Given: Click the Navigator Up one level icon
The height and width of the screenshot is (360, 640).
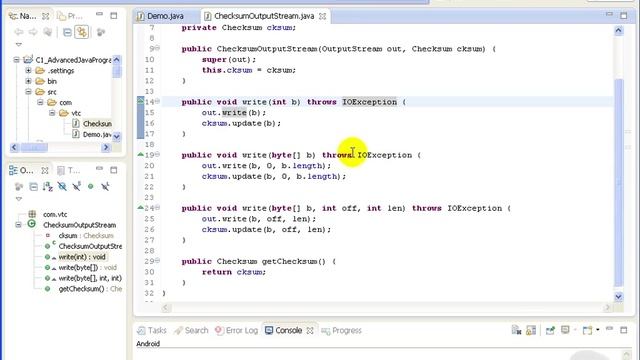Looking at the screenshot, I should [48, 32].
